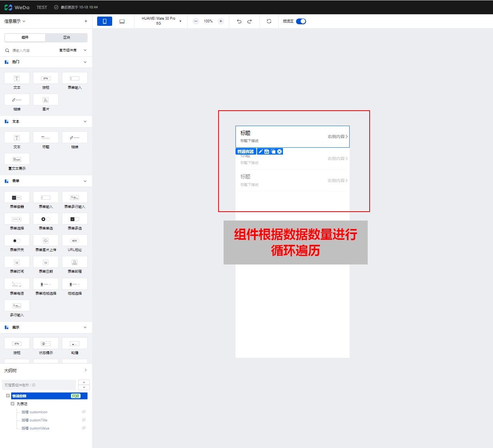Select the 表单输入 component under 热门
This screenshot has width=493, height=448.
click(x=75, y=81)
